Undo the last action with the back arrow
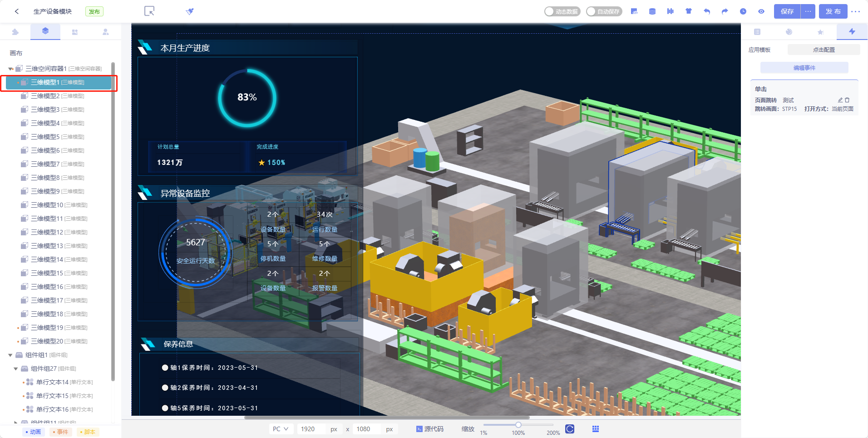 (x=707, y=11)
